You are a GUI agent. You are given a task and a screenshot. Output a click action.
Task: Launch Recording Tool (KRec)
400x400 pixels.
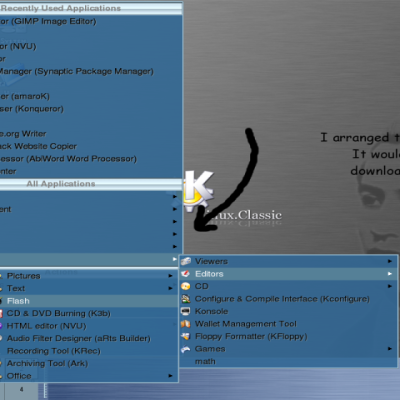[89, 351]
